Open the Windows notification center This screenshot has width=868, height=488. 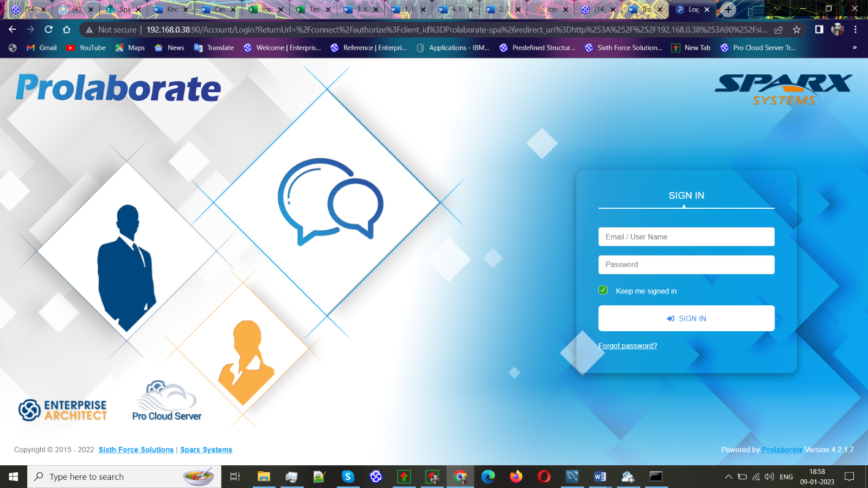850,477
